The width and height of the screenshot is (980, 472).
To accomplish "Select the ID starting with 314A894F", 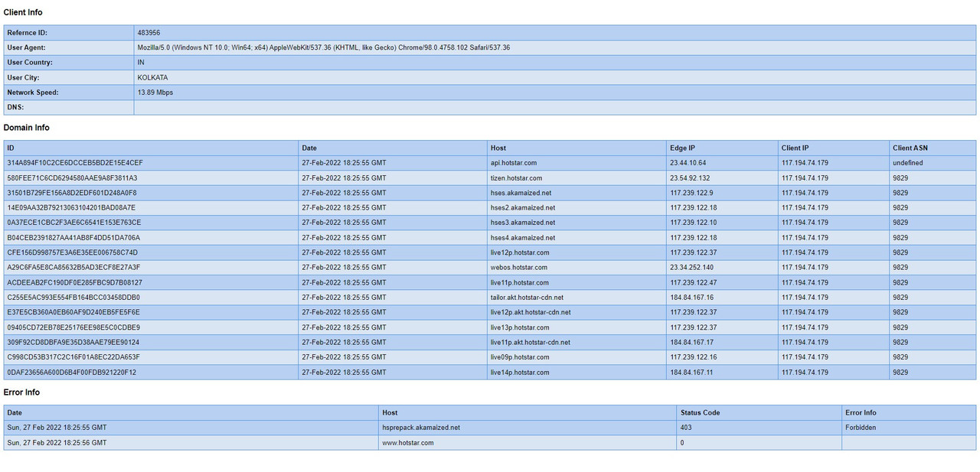I will click(75, 163).
